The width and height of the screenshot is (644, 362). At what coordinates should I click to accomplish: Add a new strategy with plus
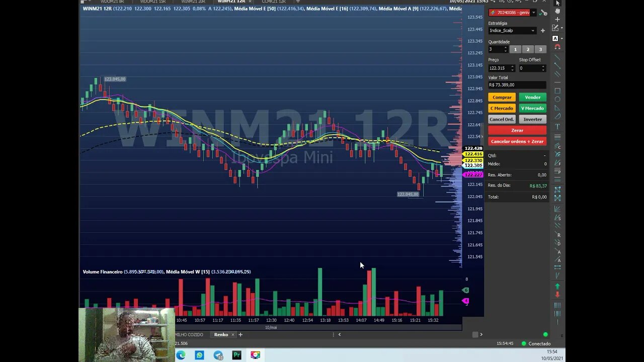[542, 31]
